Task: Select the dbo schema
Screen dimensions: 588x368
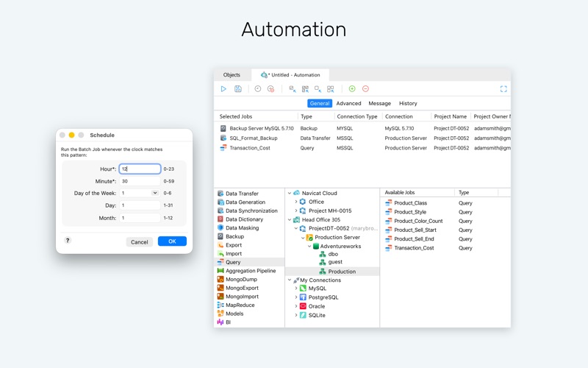Action: point(333,254)
